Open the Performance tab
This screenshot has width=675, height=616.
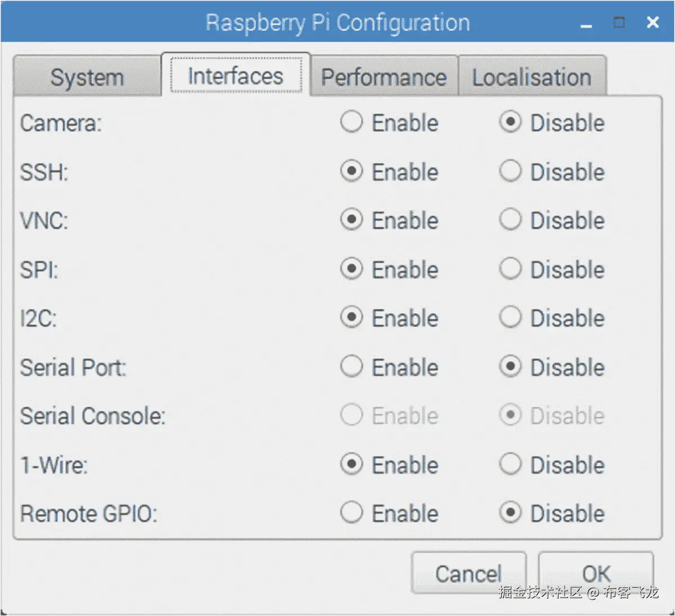click(x=384, y=77)
